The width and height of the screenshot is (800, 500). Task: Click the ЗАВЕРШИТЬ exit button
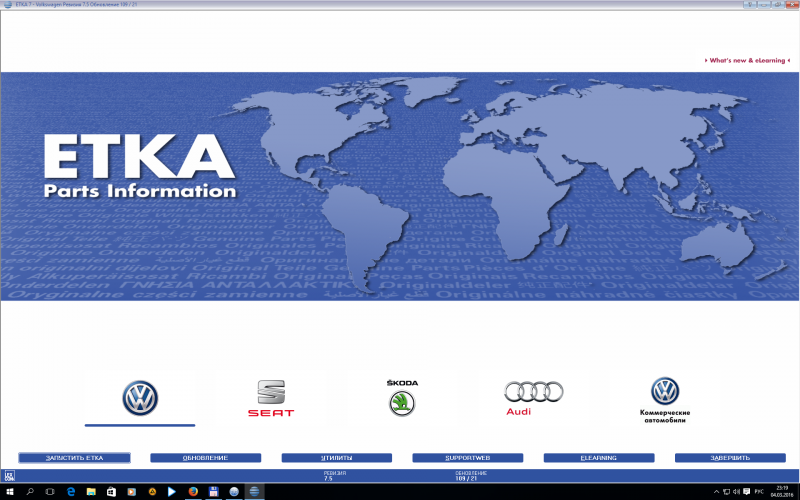[730, 458]
